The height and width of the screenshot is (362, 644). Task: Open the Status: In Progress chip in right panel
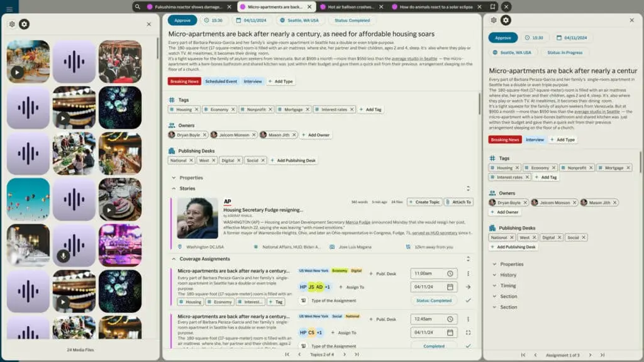pyautogui.click(x=565, y=53)
